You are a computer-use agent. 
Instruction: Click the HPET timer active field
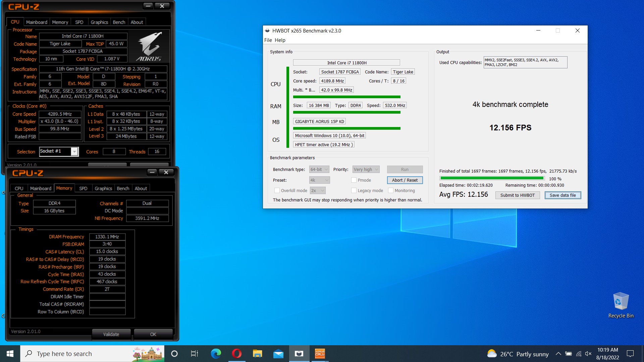point(324,144)
